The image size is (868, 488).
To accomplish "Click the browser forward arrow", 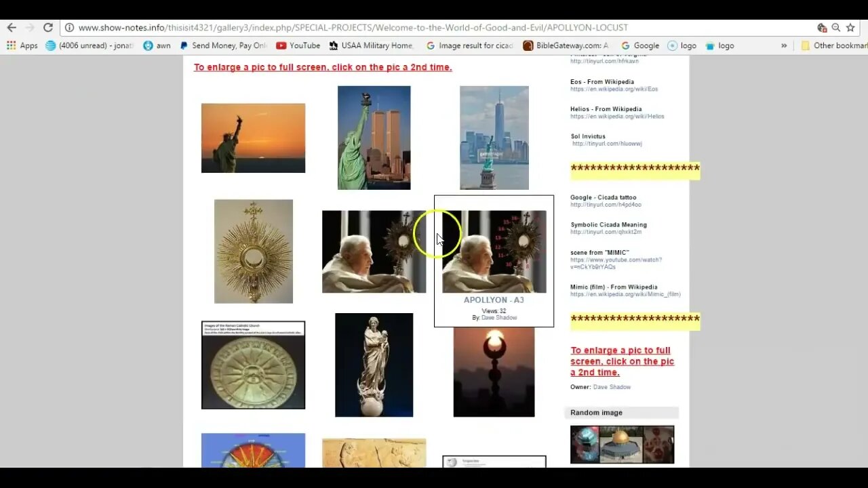I will 29,28.
